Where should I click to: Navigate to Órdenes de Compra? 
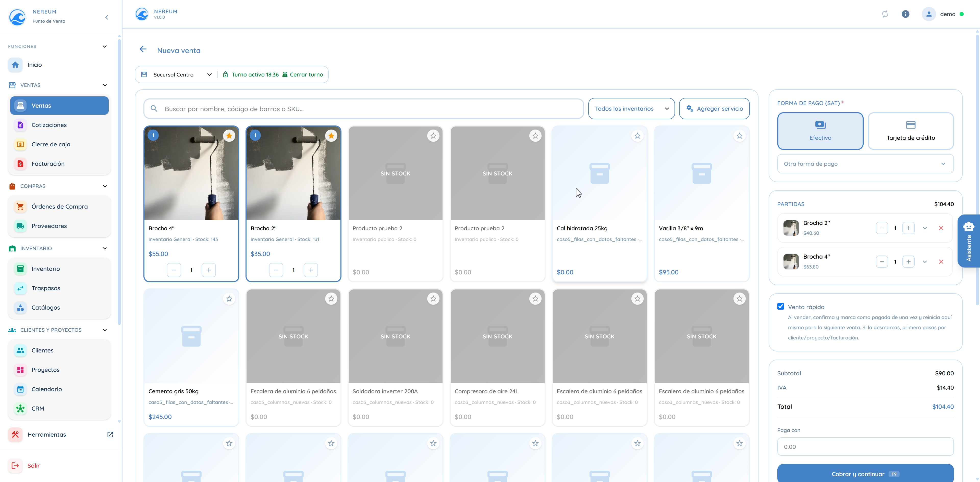(x=59, y=207)
